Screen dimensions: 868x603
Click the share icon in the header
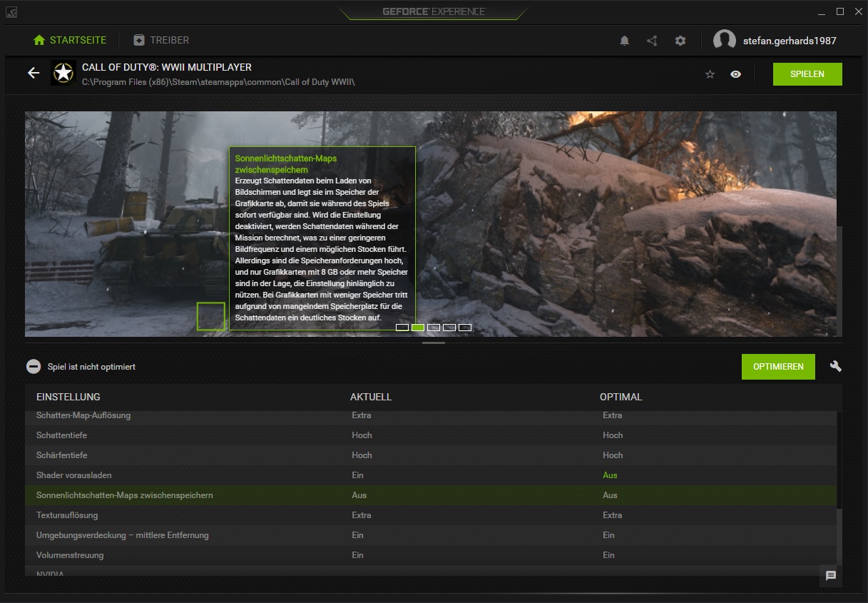pyautogui.click(x=651, y=41)
